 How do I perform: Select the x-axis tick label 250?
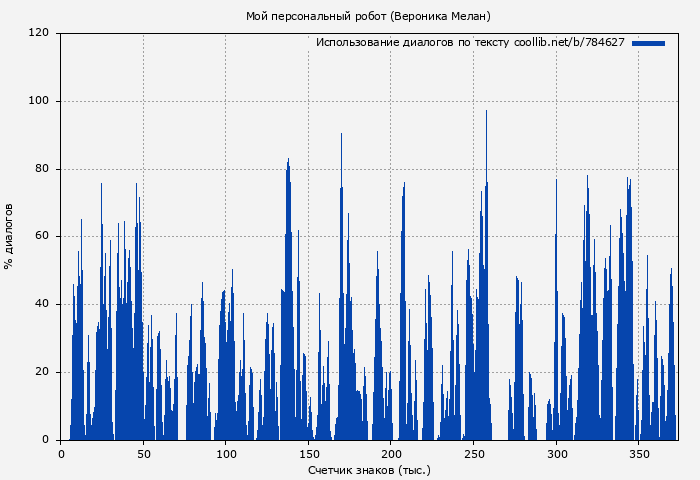click(473, 453)
